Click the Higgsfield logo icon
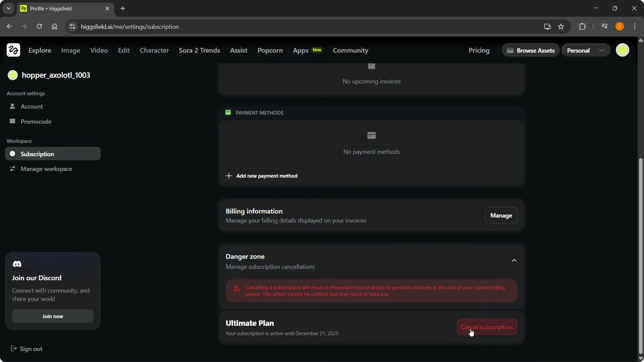This screenshot has width=644, height=362. 13,50
